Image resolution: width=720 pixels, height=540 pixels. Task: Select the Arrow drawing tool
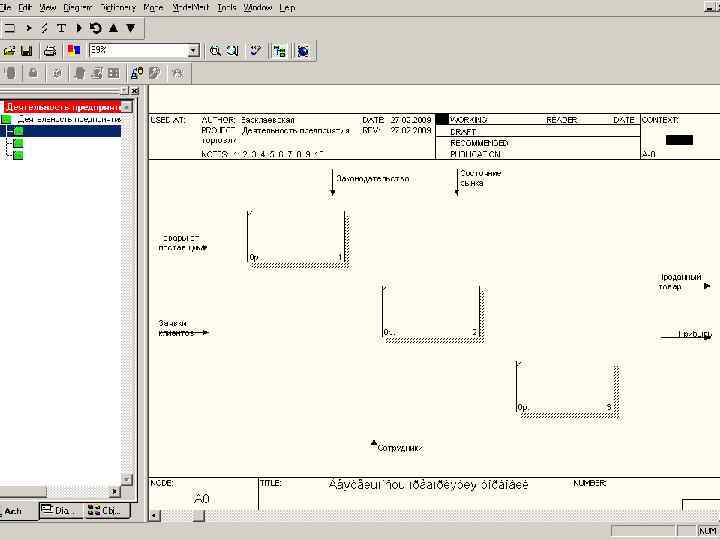click(28, 28)
